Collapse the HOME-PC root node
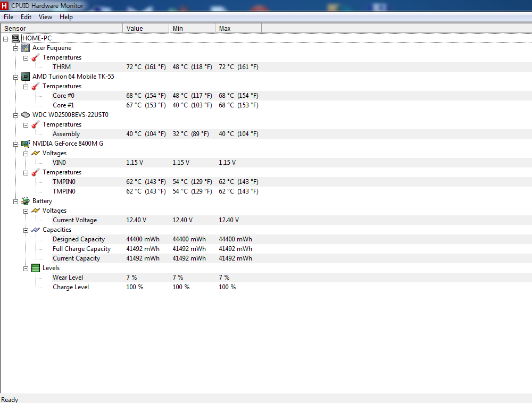The height and width of the screenshot is (403, 532). pyautogui.click(x=5, y=39)
